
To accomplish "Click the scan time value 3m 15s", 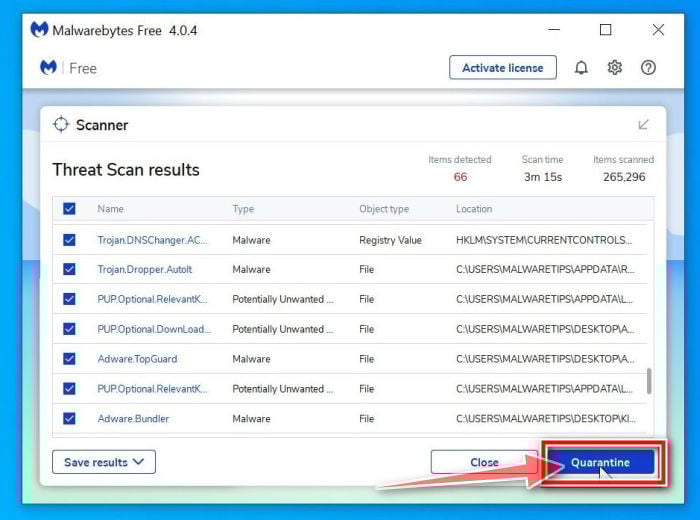I will click(542, 177).
